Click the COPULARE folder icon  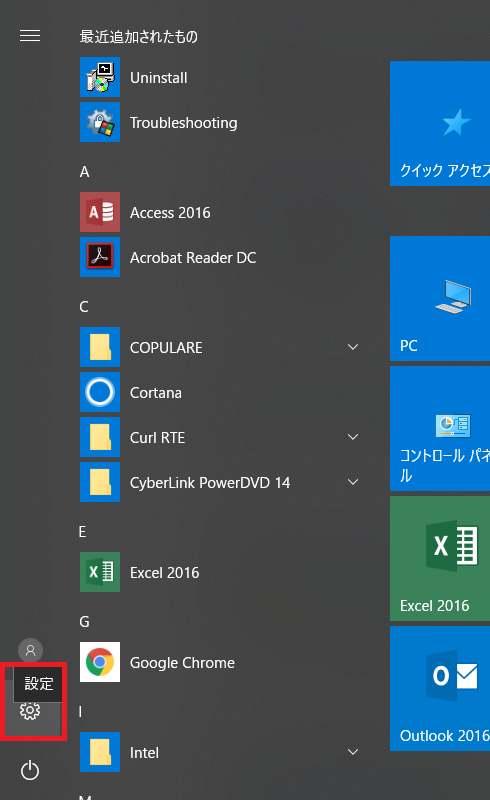[100, 347]
